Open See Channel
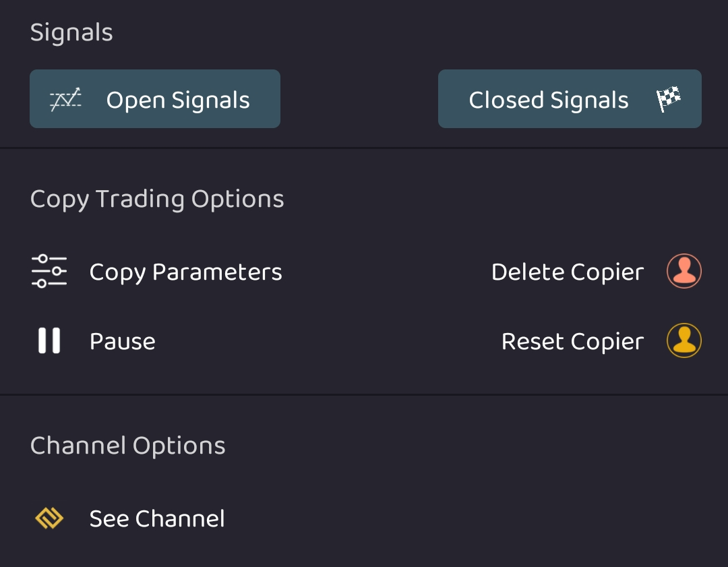The height and width of the screenshot is (567, 728). pos(156,518)
